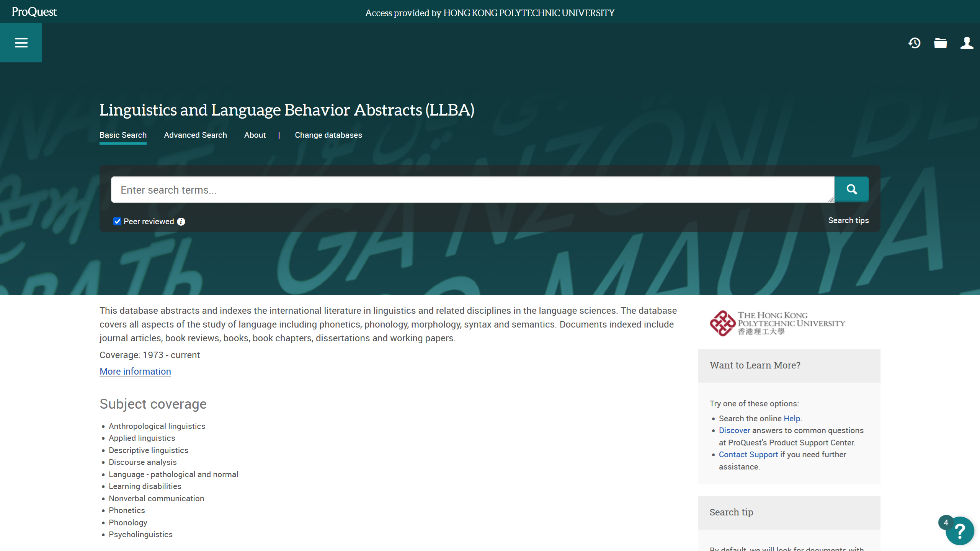Select the Basic Search tab
The image size is (980, 551).
click(x=123, y=135)
